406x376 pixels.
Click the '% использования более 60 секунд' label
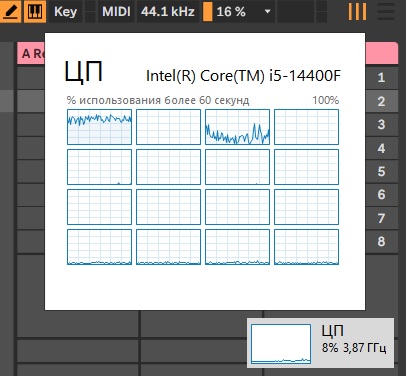[158, 100]
